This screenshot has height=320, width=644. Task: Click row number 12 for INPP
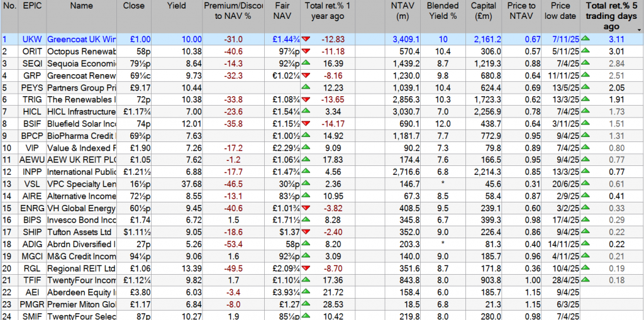[x=6, y=172]
